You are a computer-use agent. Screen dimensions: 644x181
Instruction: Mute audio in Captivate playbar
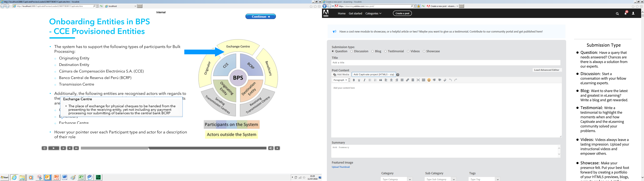(271, 148)
